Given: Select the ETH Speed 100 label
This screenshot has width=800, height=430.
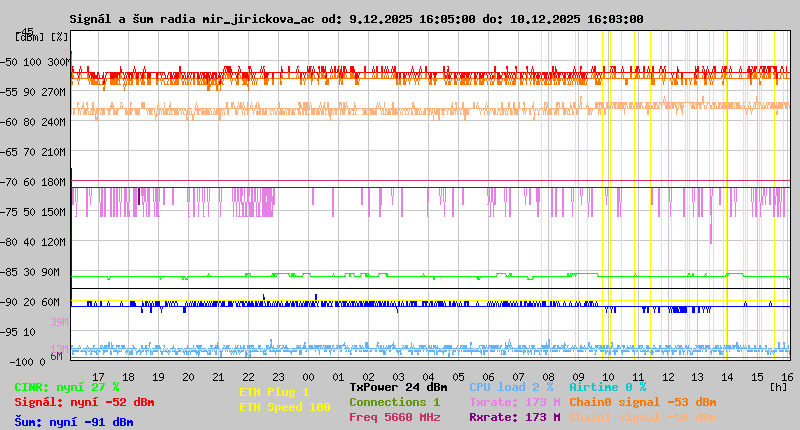Looking at the screenshot, I should (284, 407).
